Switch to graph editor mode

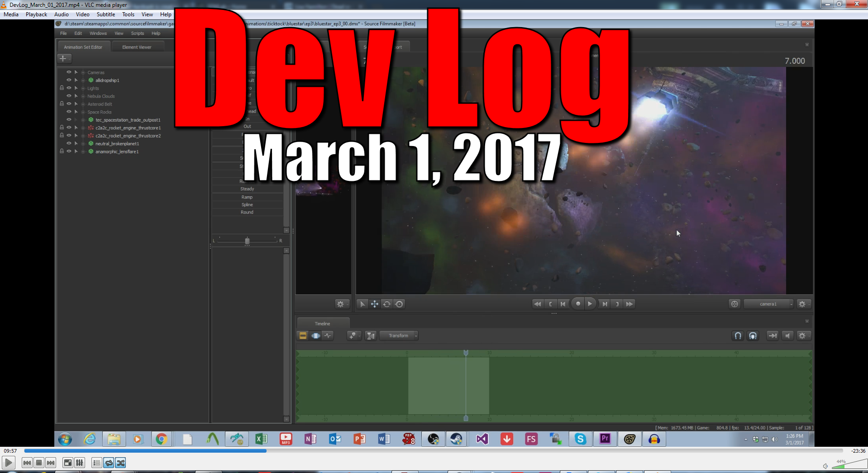(328, 336)
